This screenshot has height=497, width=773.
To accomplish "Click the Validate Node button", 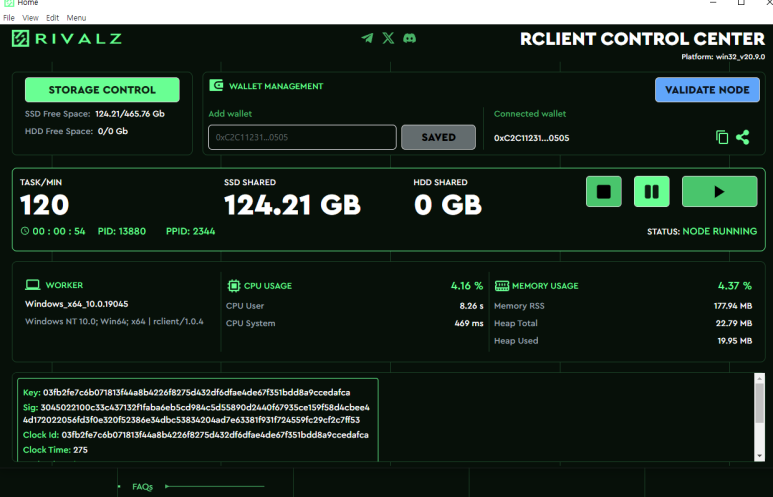I will point(707,90).
